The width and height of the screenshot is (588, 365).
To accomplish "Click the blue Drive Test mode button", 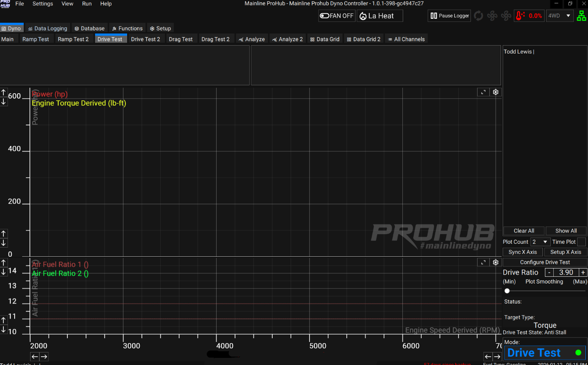I will [x=545, y=353].
